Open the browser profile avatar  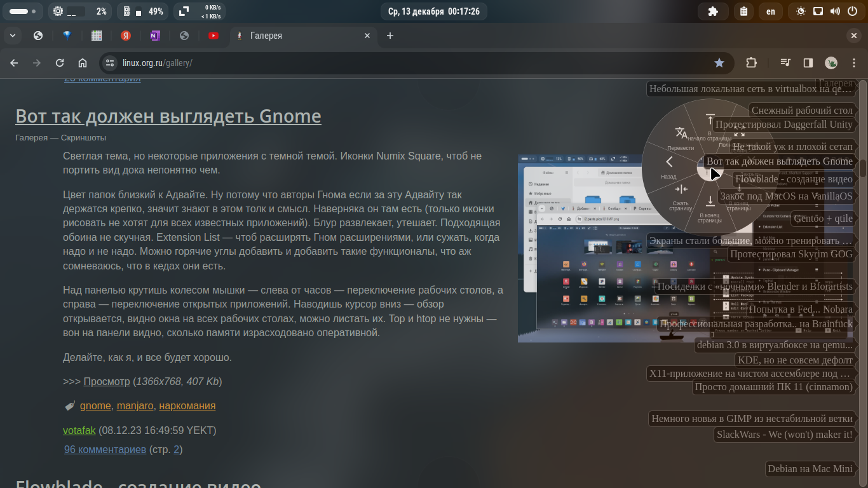[x=831, y=63]
